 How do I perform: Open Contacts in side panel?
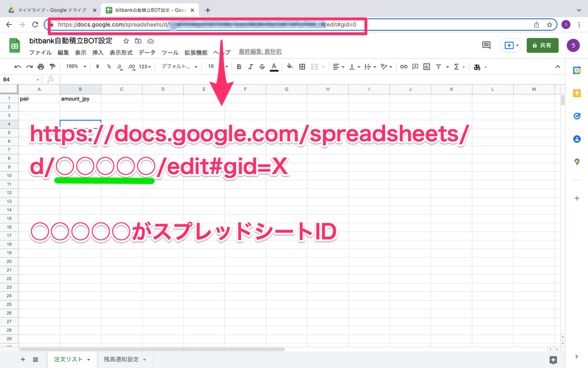pos(577,139)
